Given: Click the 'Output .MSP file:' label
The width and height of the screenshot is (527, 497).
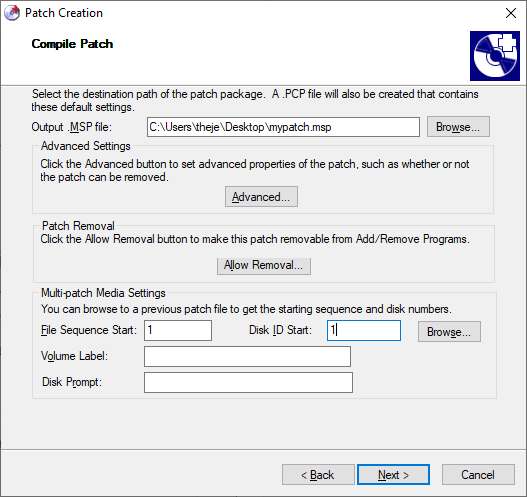Looking at the screenshot, I should 72,127.
